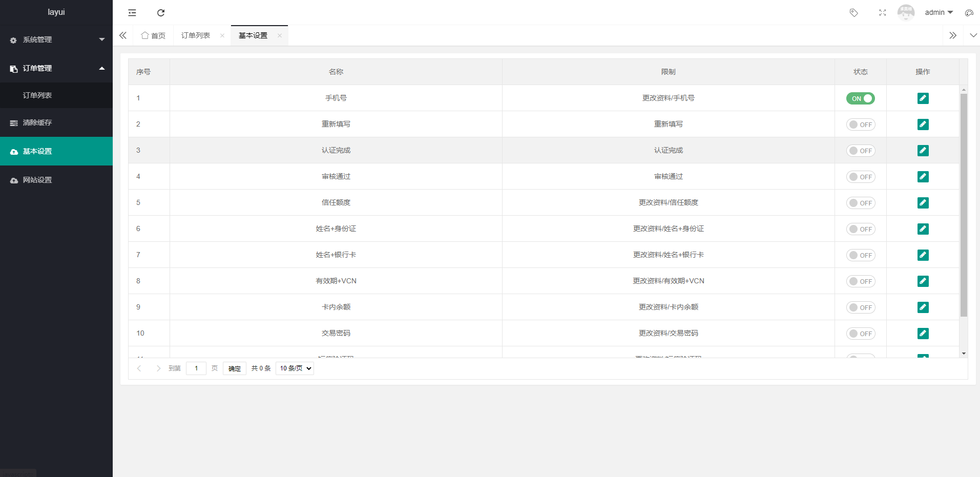The image size is (980, 477).
Task: Open the tag notes icon in header
Action: [853, 13]
